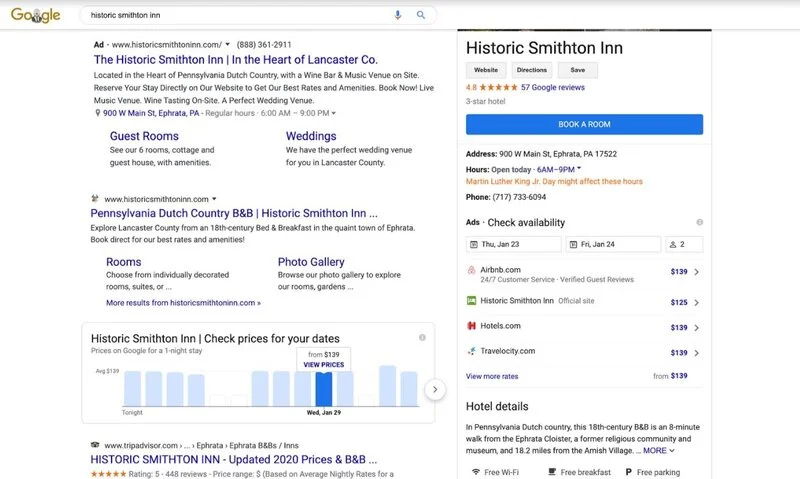This screenshot has width=800, height=479.
Task: Open dropdown next to www.historicsmithtoninn.com organic result
Action: coord(214,199)
